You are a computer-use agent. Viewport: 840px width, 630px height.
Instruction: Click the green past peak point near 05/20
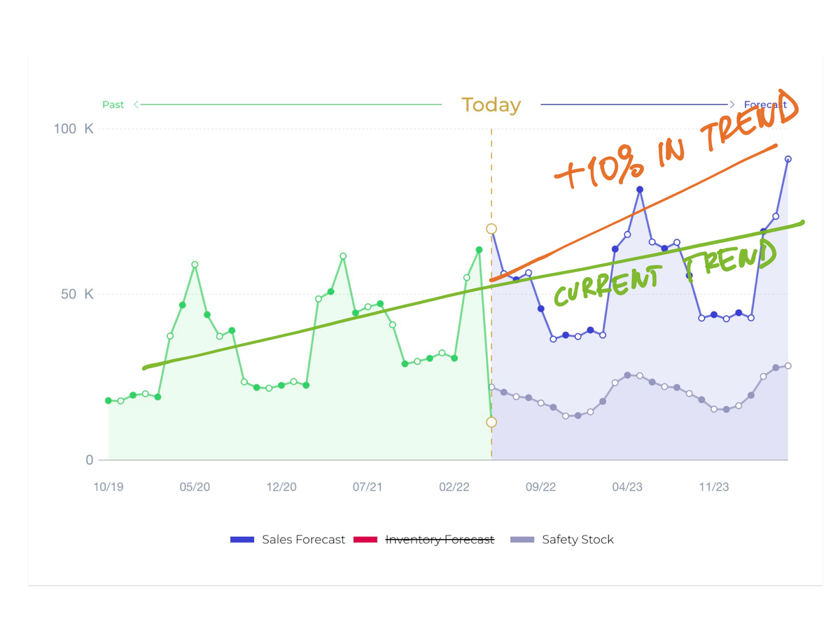pyautogui.click(x=195, y=265)
